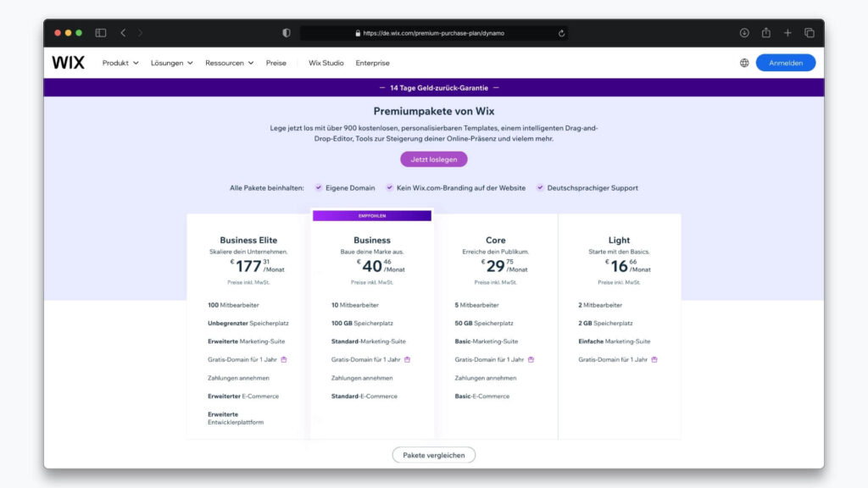
Task: Go back with the browser back arrow
Action: point(123,33)
